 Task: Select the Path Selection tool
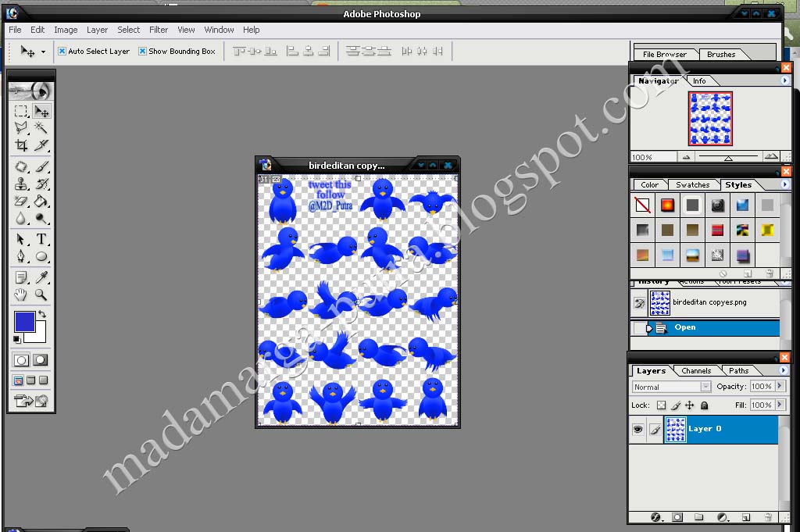21,239
